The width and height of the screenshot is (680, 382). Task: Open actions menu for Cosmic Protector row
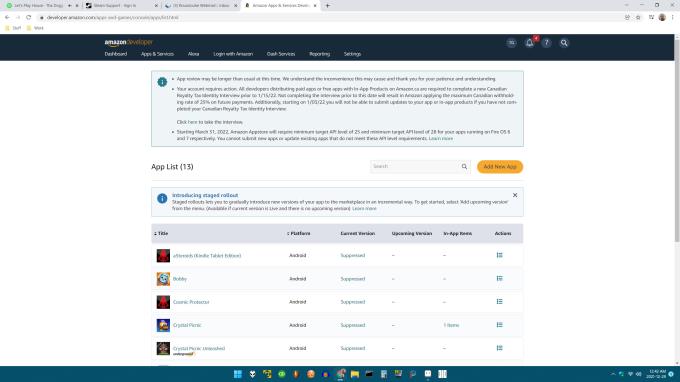pos(500,302)
